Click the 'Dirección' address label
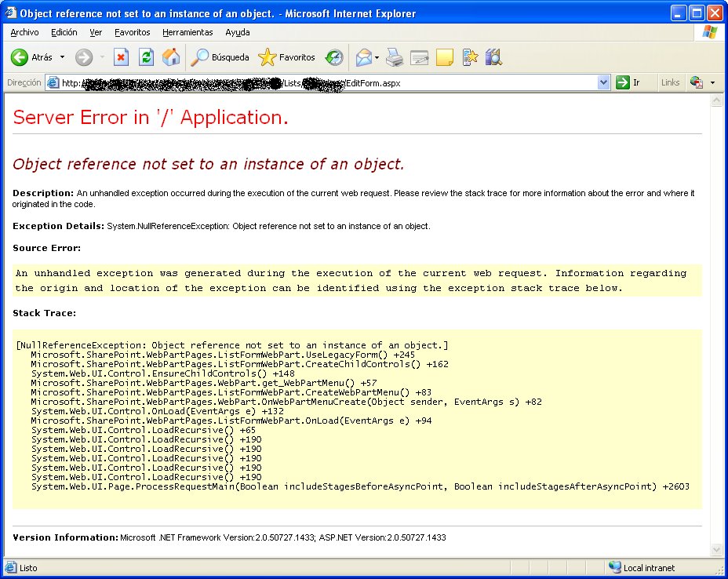The height and width of the screenshot is (579, 728). 24,82
